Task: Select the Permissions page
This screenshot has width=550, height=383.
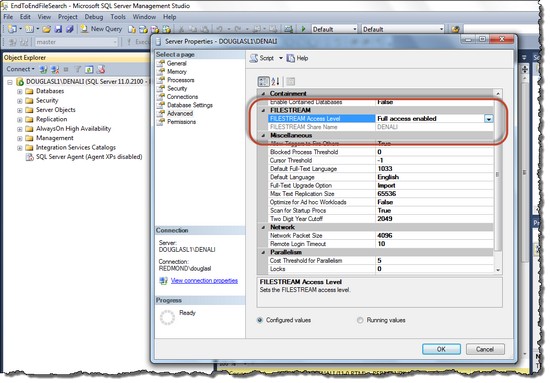Action: (x=181, y=122)
